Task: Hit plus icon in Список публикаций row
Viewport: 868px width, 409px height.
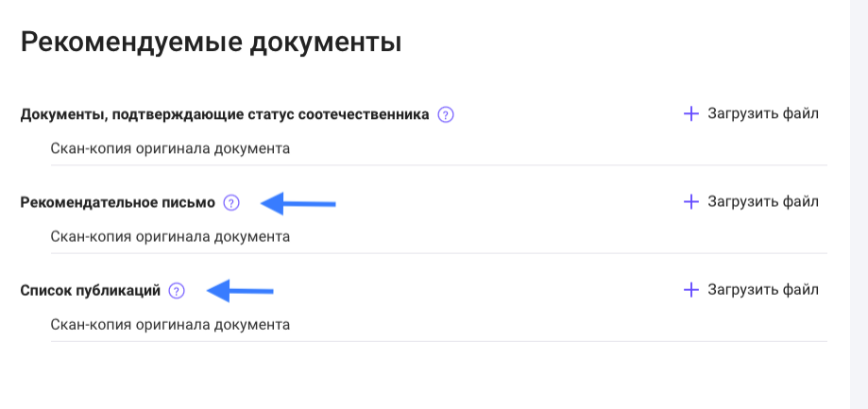Action: click(x=690, y=290)
